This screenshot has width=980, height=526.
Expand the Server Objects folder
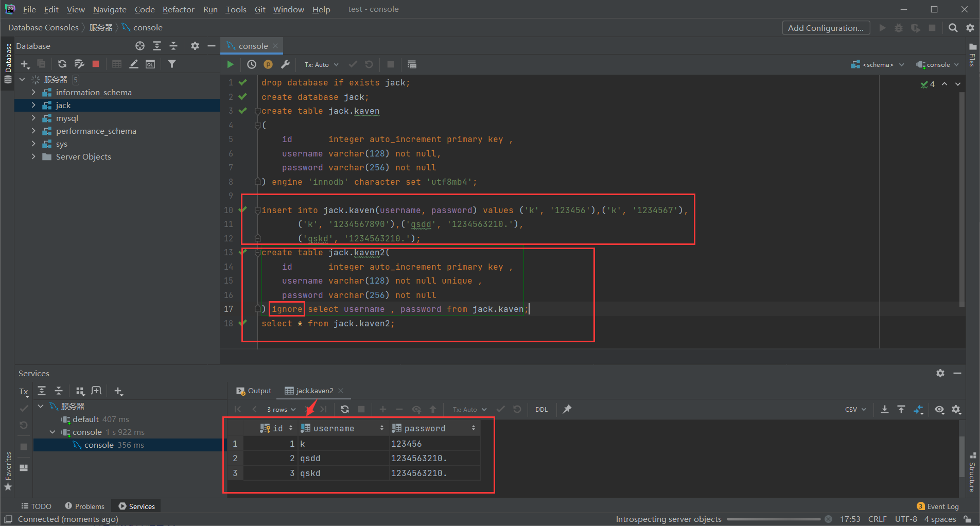click(x=33, y=156)
